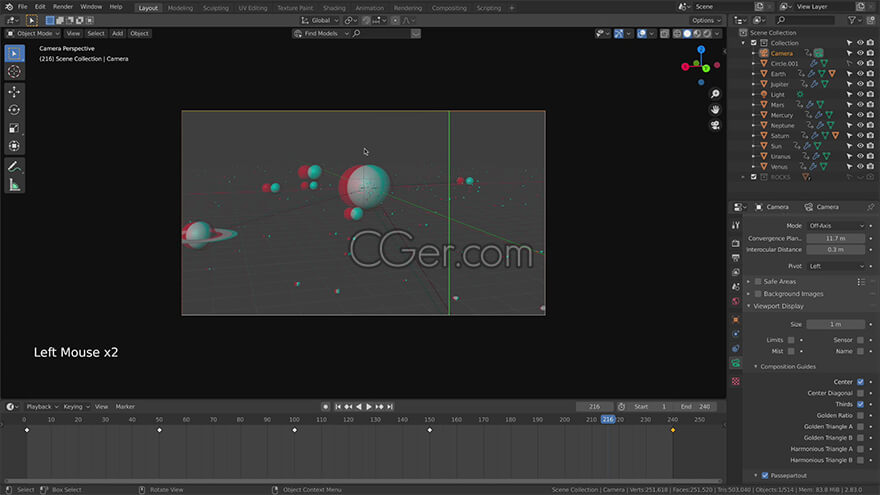The height and width of the screenshot is (495, 880).
Task: Open the Global transform orientation dropdown
Action: (320, 20)
